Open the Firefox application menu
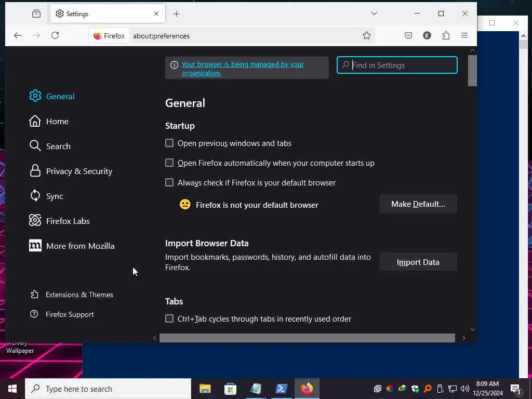This screenshot has height=399, width=532. pyautogui.click(x=464, y=35)
